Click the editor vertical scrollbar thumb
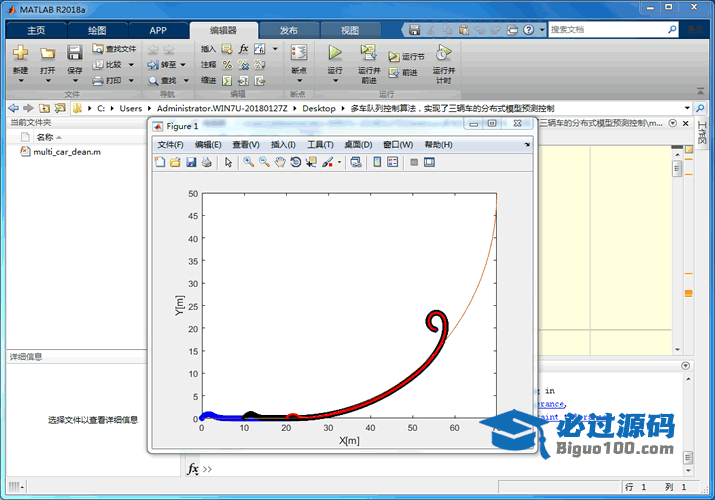 point(677,169)
